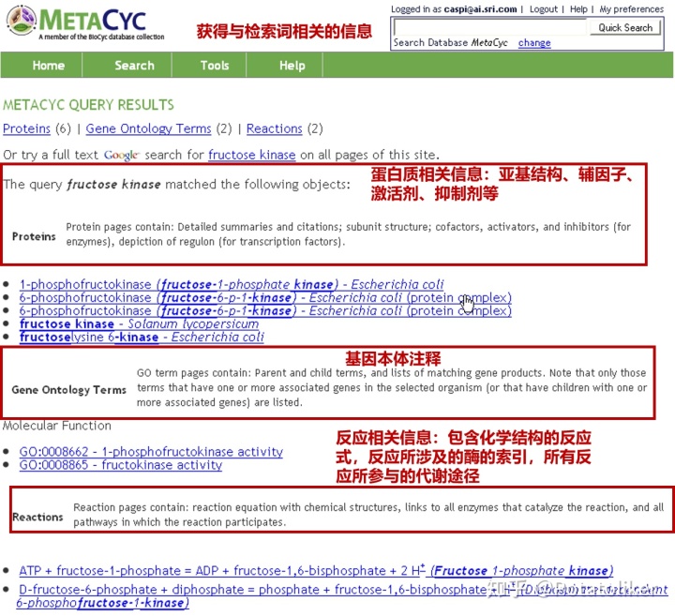Open the Help menu in the green bar

[x=292, y=66]
